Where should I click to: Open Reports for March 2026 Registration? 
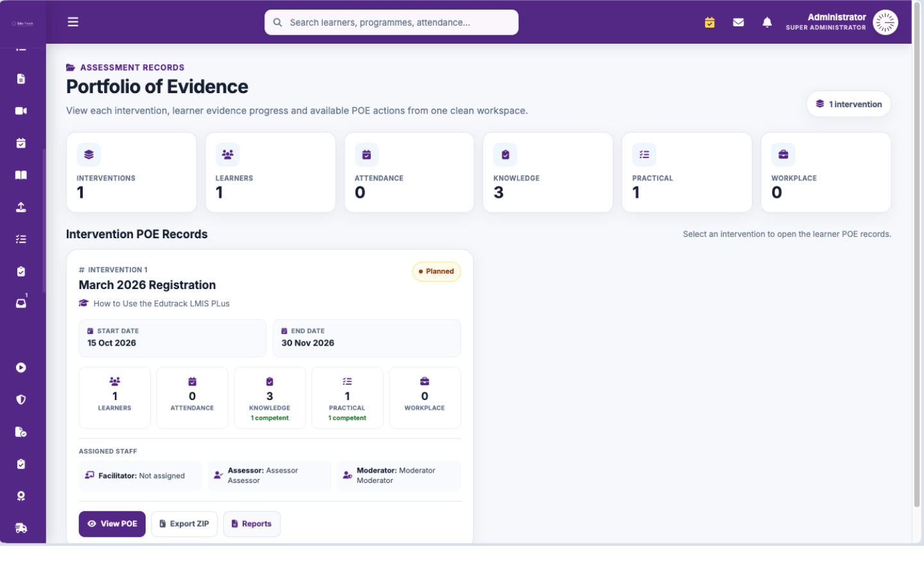(252, 524)
